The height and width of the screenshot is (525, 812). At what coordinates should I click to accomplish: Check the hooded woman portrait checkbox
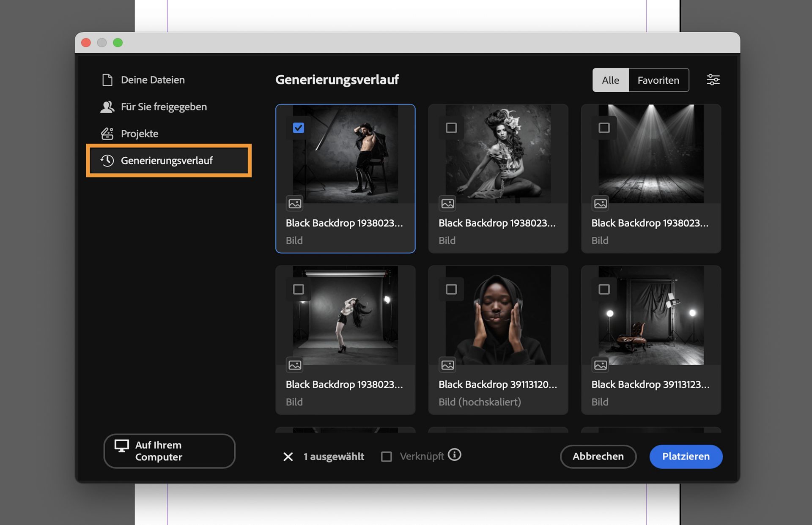[x=451, y=289]
